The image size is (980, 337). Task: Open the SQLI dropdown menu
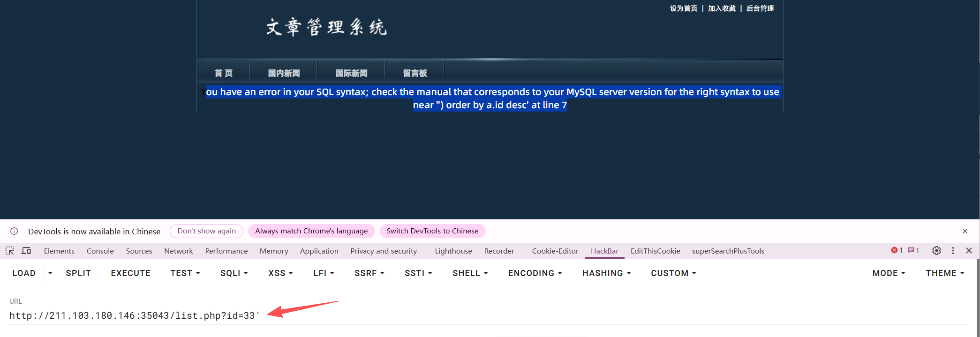coord(234,273)
